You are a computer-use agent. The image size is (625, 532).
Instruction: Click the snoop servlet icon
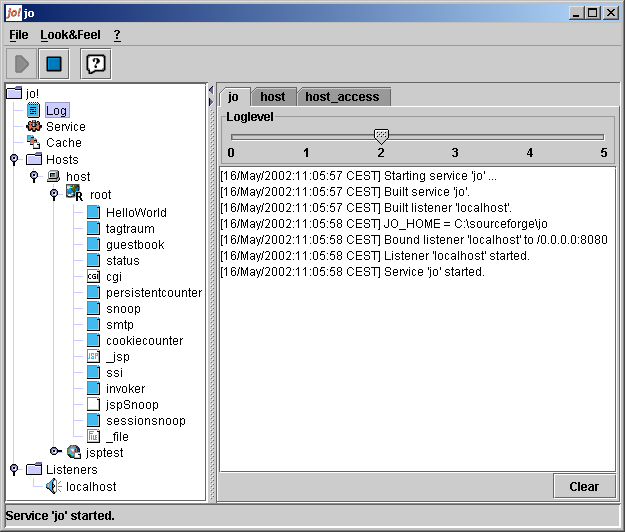pos(93,308)
